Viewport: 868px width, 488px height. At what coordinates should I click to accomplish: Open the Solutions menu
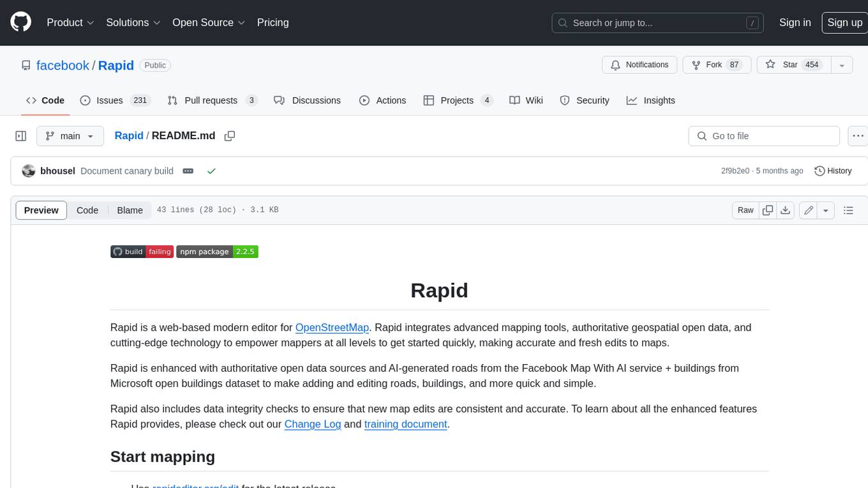(133, 22)
